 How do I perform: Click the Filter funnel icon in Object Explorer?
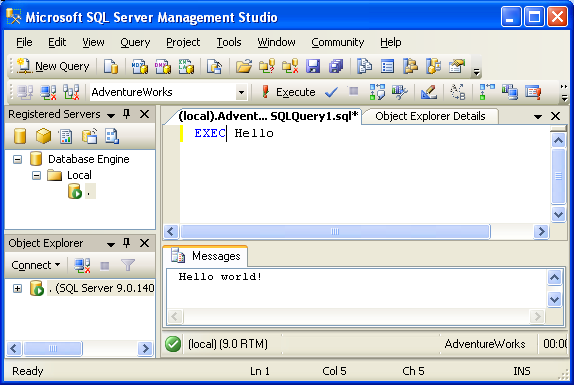pos(128,265)
